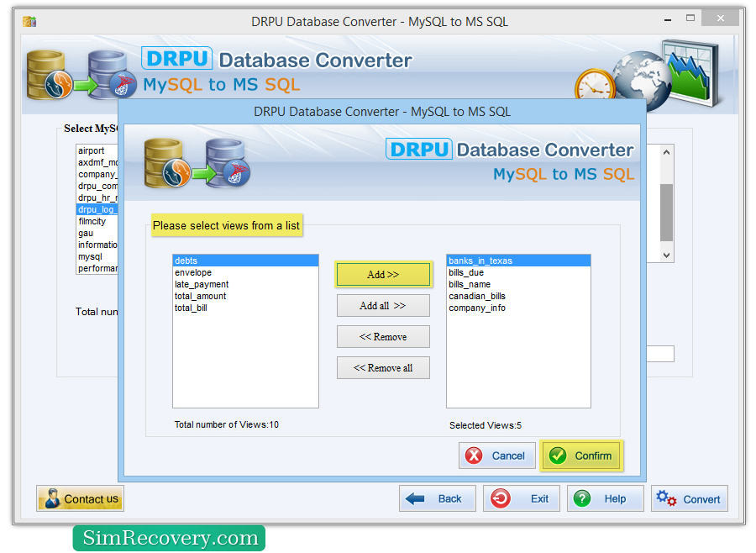This screenshot has width=756, height=553.
Task: Click the blue back arrow icon
Action: pos(415,498)
